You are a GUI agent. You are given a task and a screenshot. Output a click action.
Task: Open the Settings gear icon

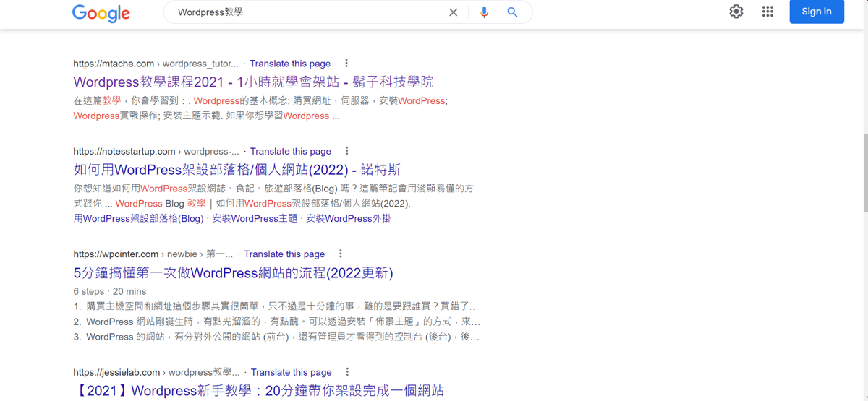click(x=736, y=12)
